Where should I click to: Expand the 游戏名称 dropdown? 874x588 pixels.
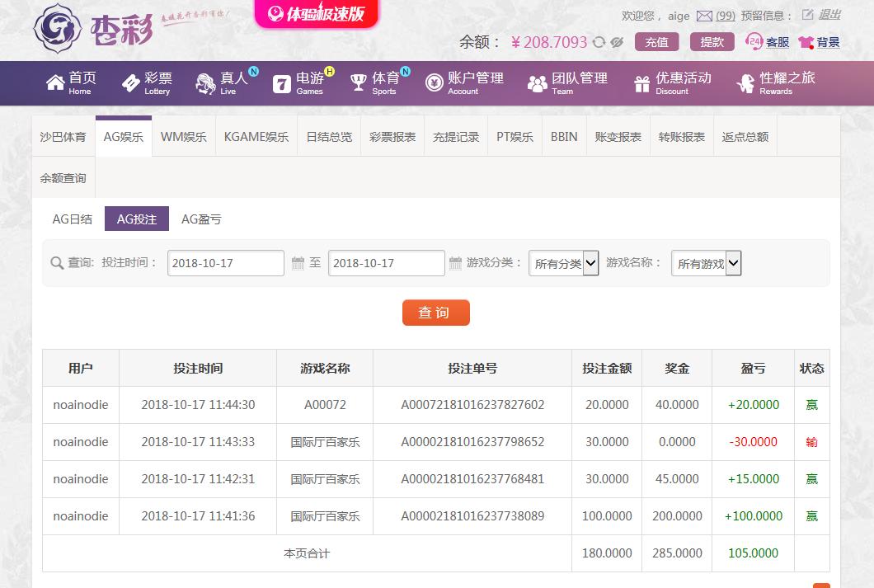click(706, 264)
